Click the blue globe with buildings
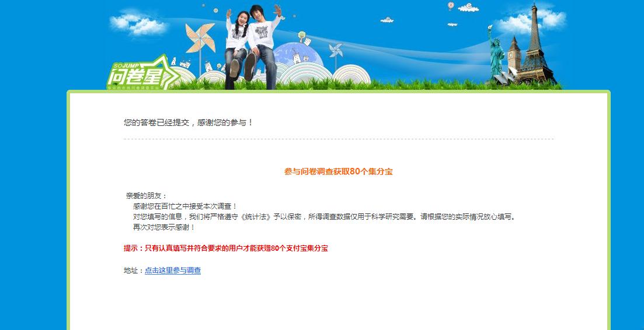The height and width of the screenshot is (330, 644). (298, 56)
